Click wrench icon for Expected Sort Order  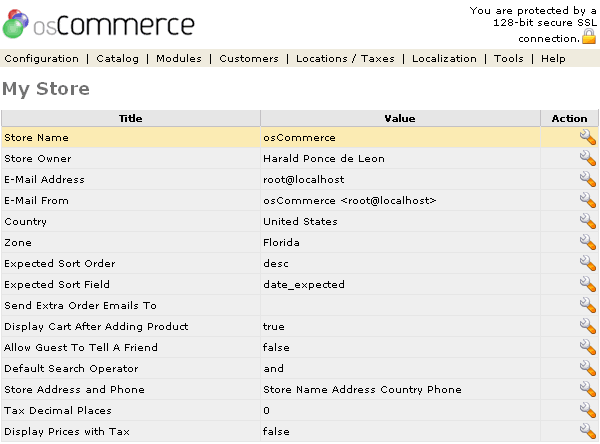(x=588, y=263)
